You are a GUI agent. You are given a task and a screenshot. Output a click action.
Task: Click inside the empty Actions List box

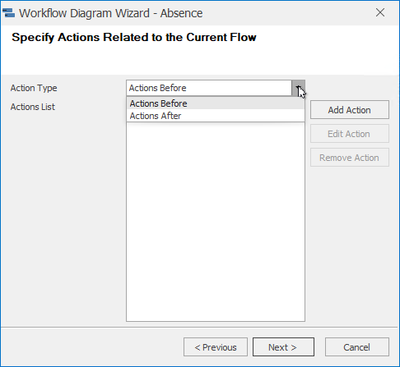click(215, 222)
